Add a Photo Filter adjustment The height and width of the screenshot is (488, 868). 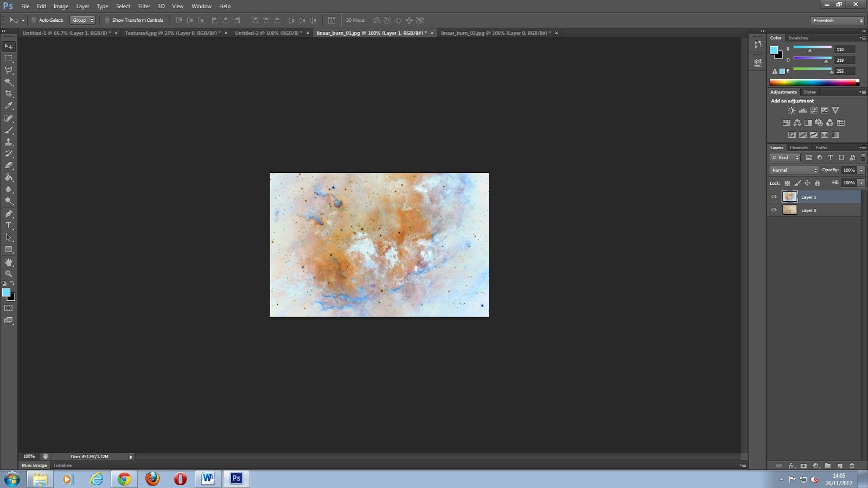pyautogui.click(x=819, y=123)
